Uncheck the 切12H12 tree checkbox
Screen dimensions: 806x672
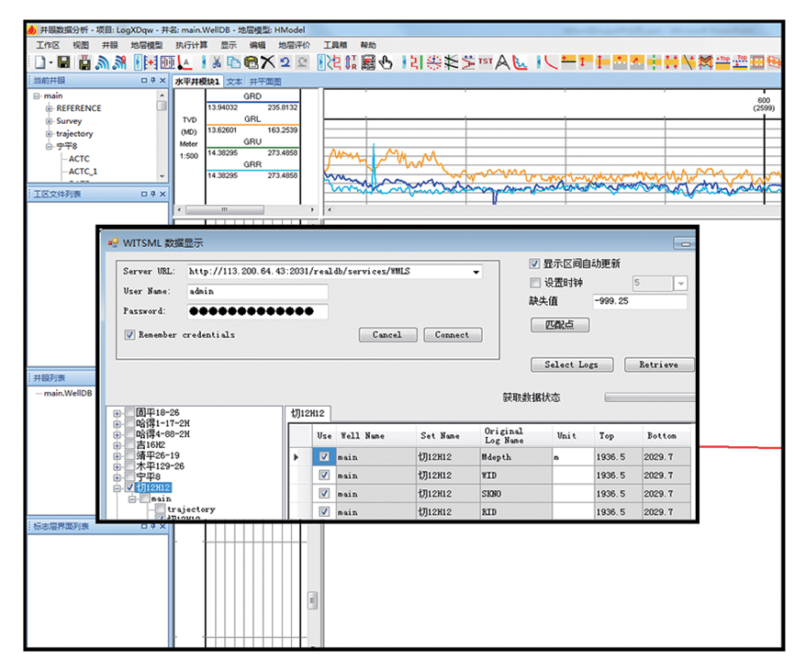[x=130, y=487]
